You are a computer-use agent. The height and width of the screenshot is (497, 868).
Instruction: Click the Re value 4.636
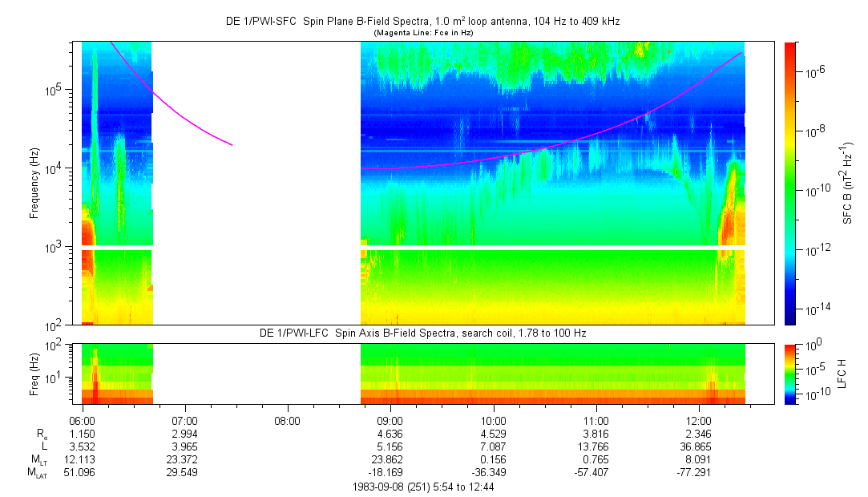click(x=390, y=434)
